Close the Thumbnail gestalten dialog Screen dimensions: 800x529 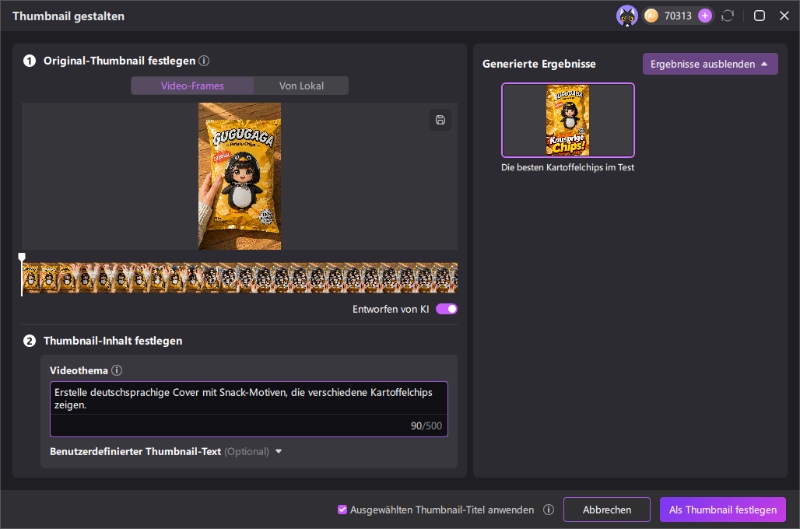pyautogui.click(x=784, y=16)
